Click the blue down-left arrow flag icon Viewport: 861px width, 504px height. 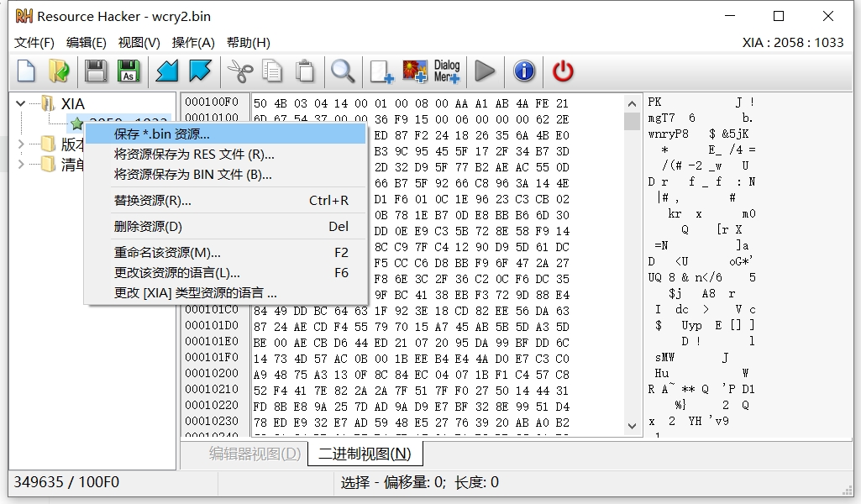point(167,71)
